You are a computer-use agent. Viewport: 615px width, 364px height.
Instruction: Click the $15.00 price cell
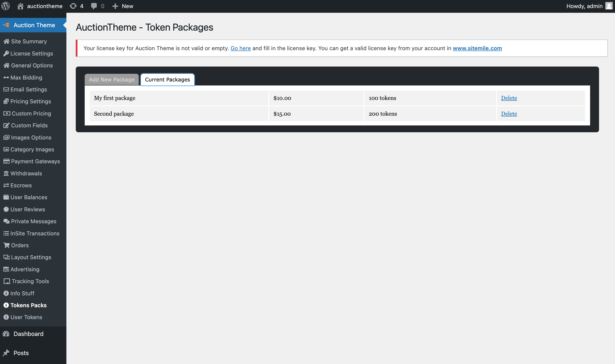click(316, 114)
